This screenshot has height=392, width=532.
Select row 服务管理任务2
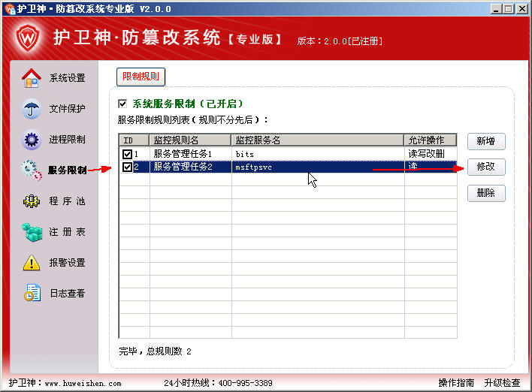tap(288, 167)
